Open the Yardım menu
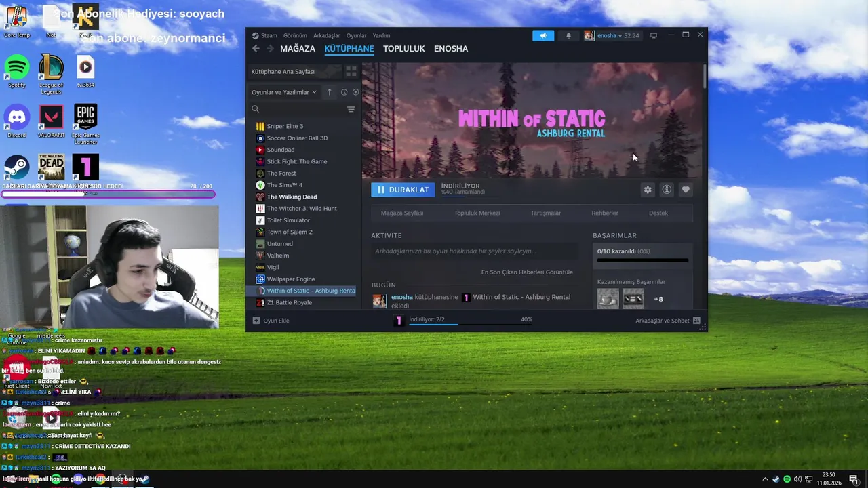Viewport: 868px width, 488px height. pyautogui.click(x=381, y=35)
